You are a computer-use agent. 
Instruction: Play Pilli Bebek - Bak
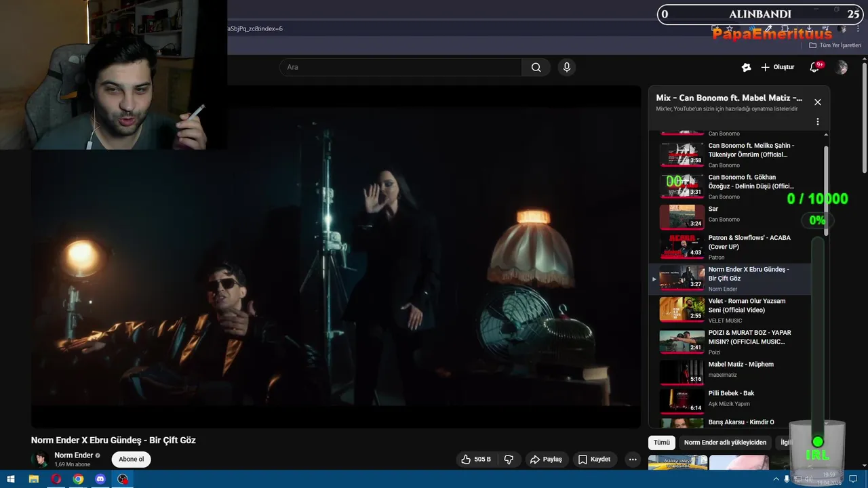(x=736, y=401)
